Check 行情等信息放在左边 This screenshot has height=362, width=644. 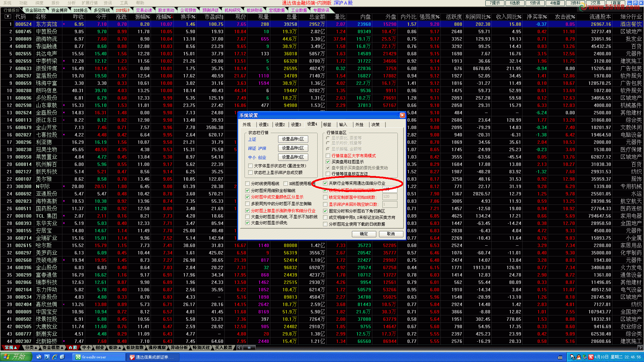(328, 174)
